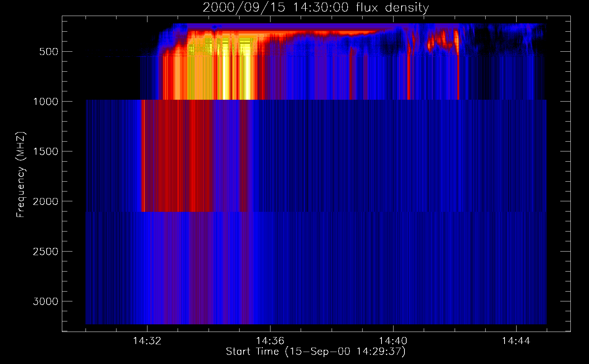Click the 'Frequency (MHZ)' axis label

21,175
